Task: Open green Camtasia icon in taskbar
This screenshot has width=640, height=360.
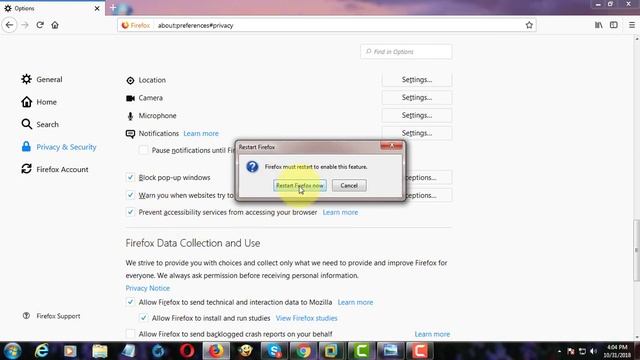Action: pyautogui.click(x=361, y=351)
